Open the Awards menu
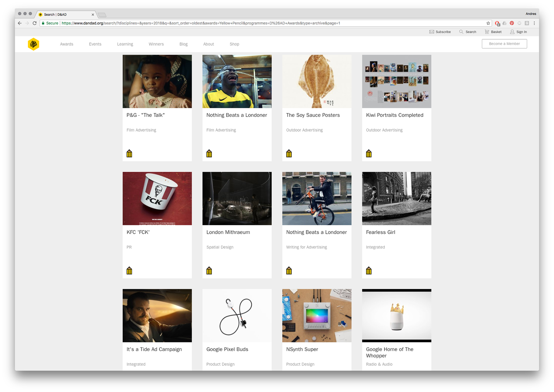Viewport: 554px width, 392px height. (x=67, y=44)
